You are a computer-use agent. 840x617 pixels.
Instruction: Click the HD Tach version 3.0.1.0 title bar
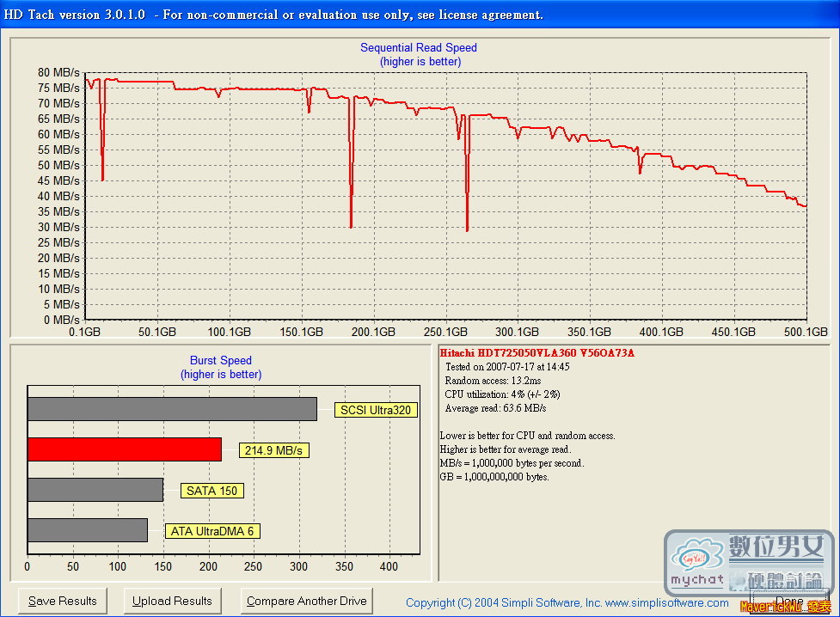(420, 14)
